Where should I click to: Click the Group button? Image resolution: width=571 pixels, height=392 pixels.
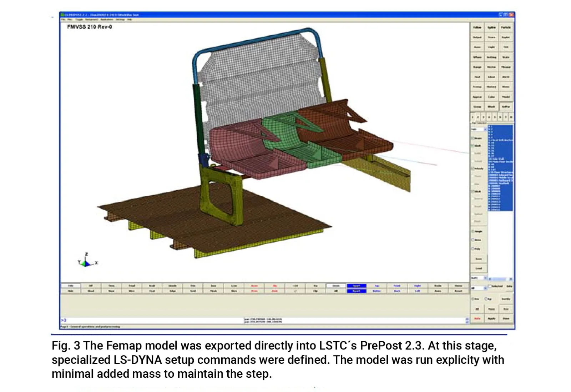(477, 107)
